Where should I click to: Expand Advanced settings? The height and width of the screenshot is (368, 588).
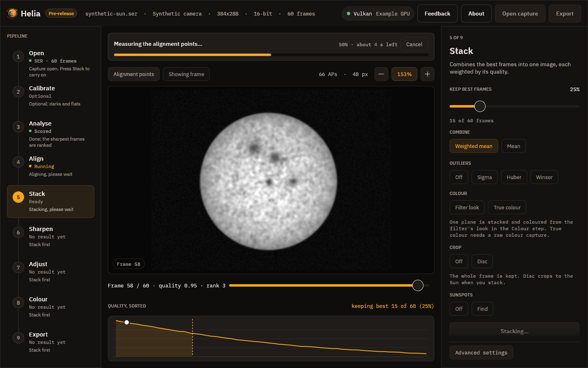481,352
